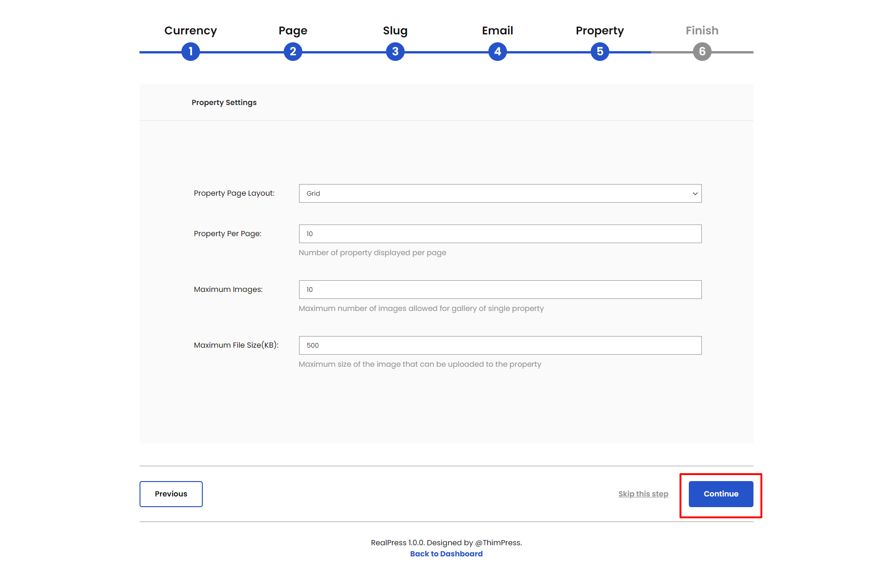Click step 3 Slug circle icon
The height and width of the screenshot is (588, 893).
click(x=395, y=52)
